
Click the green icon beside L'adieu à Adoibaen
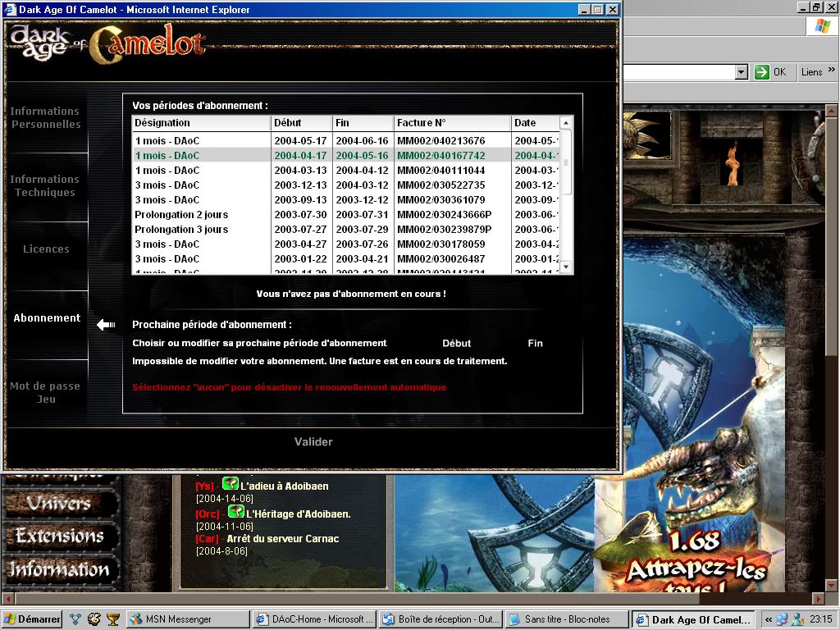coord(230,483)
